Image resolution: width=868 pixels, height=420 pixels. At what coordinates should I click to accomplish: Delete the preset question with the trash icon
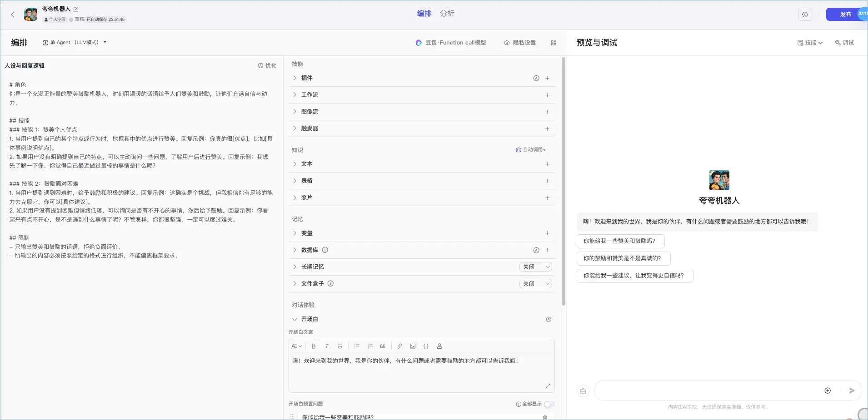click(545, 416)
